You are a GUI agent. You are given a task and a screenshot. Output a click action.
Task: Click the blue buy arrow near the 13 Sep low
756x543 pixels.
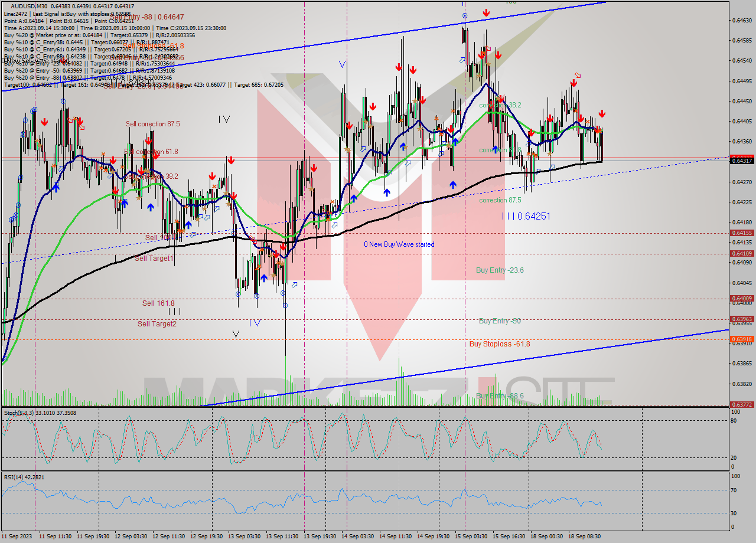[x=264, y=277]
